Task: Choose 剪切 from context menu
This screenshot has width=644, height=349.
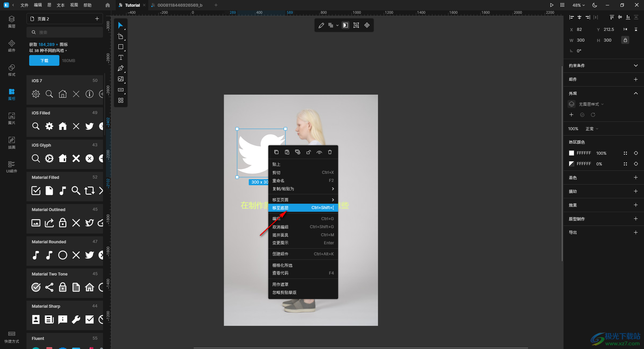Action: coord(303,172)
